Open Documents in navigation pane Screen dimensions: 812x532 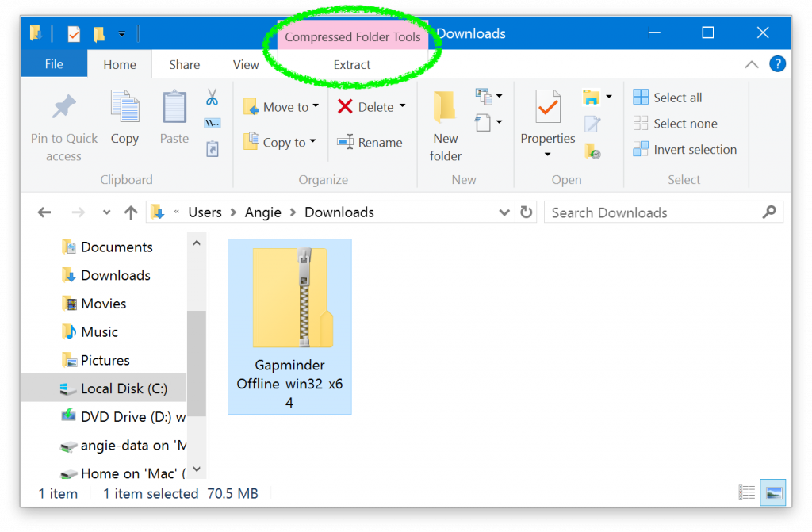coord(107,247)
